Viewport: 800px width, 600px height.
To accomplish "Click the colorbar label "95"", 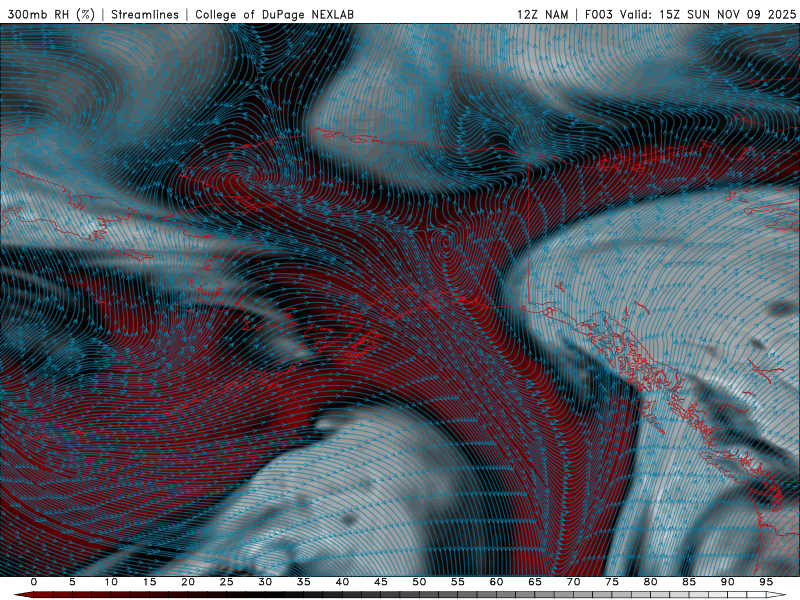I will (x=766, y=582).
